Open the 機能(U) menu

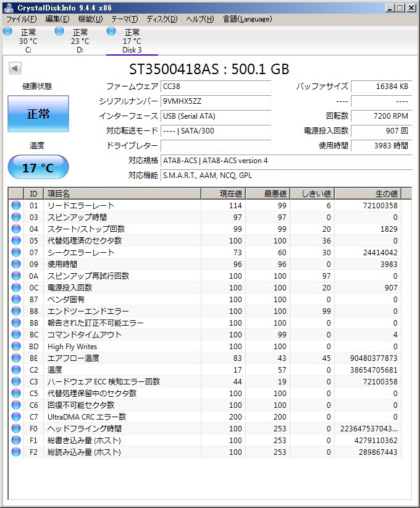click(x=90, y=19)
